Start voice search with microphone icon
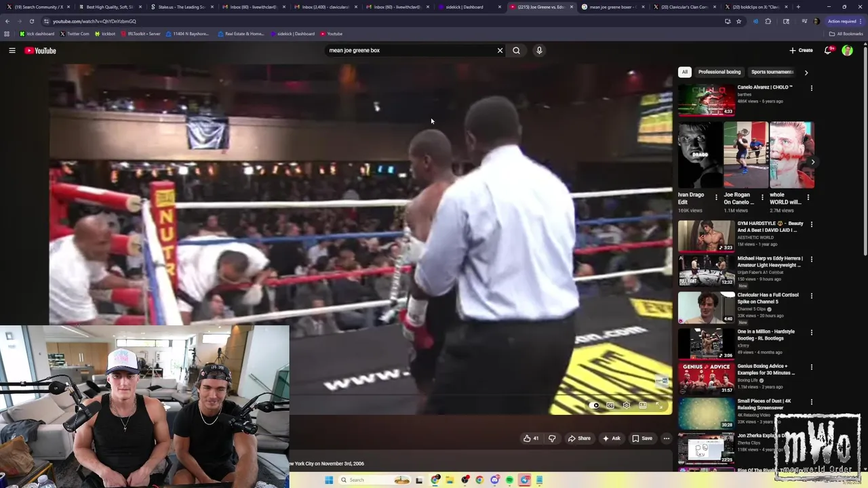Image resolution: width=868 pixels, height=488 pixels. click(539, 50)
